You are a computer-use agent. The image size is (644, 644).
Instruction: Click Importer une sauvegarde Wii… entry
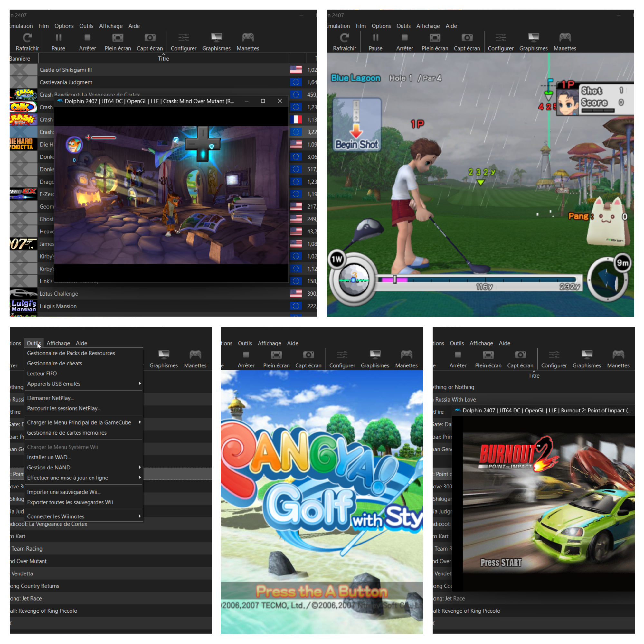point(64,492)
